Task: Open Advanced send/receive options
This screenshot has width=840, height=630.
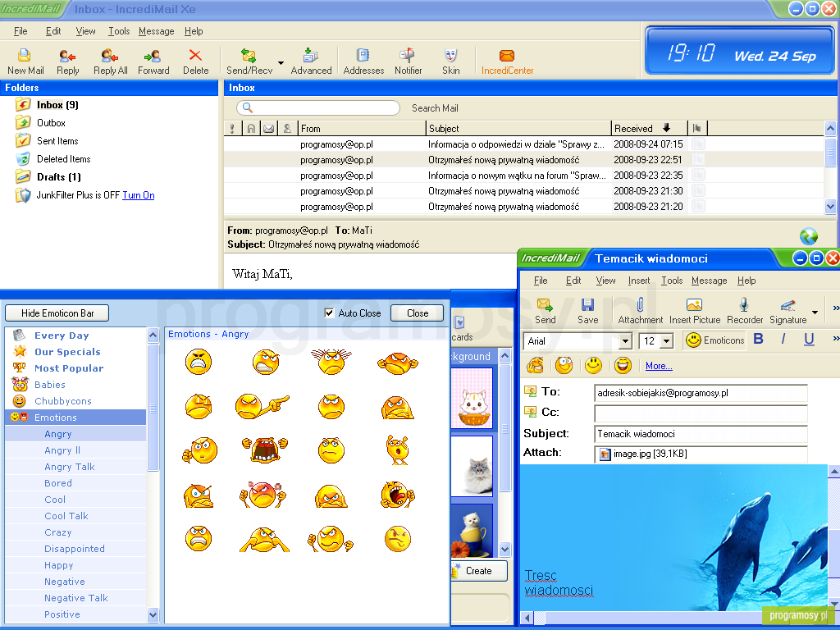Action: (311, 62)
